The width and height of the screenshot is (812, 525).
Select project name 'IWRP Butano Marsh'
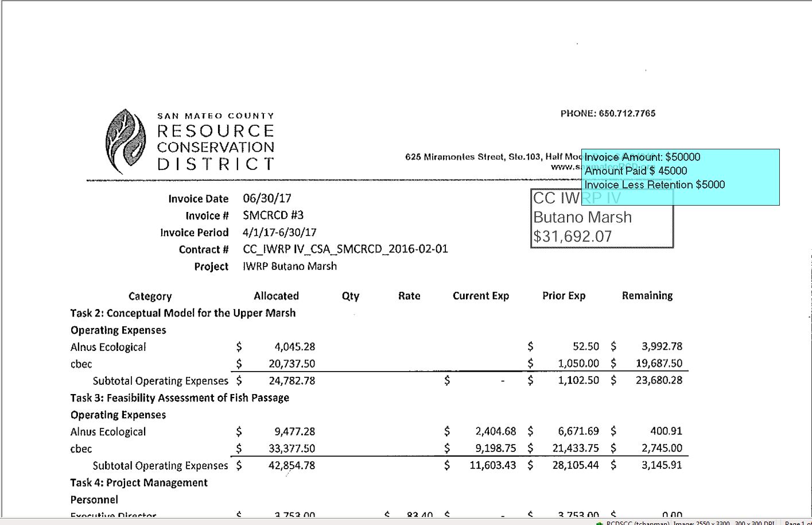[290, 266]
